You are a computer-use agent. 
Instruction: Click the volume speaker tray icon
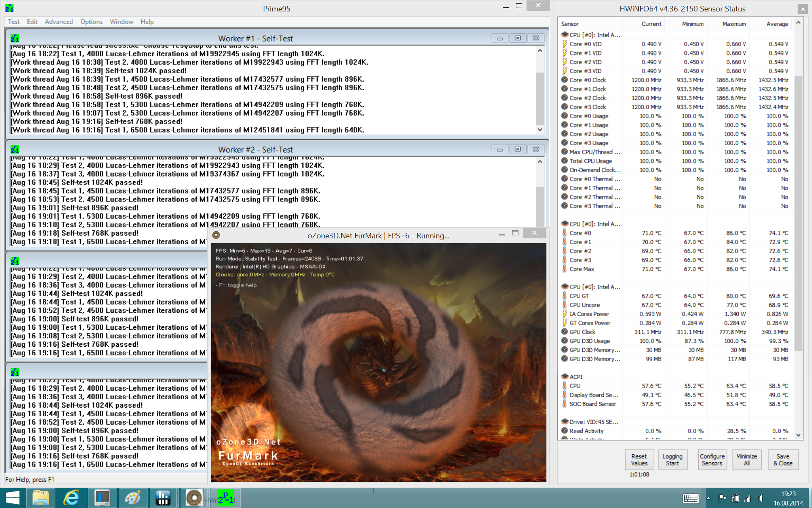[x=760, y=498]
